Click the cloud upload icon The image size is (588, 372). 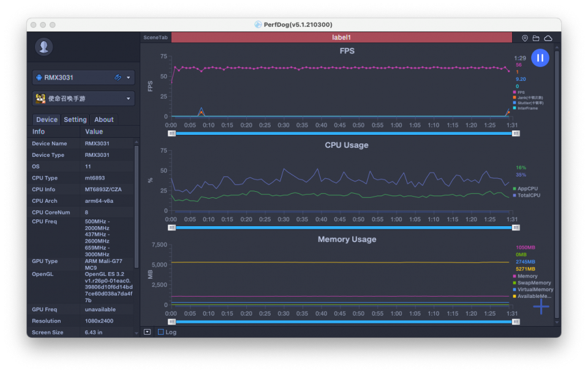click(x=548, y=38)
